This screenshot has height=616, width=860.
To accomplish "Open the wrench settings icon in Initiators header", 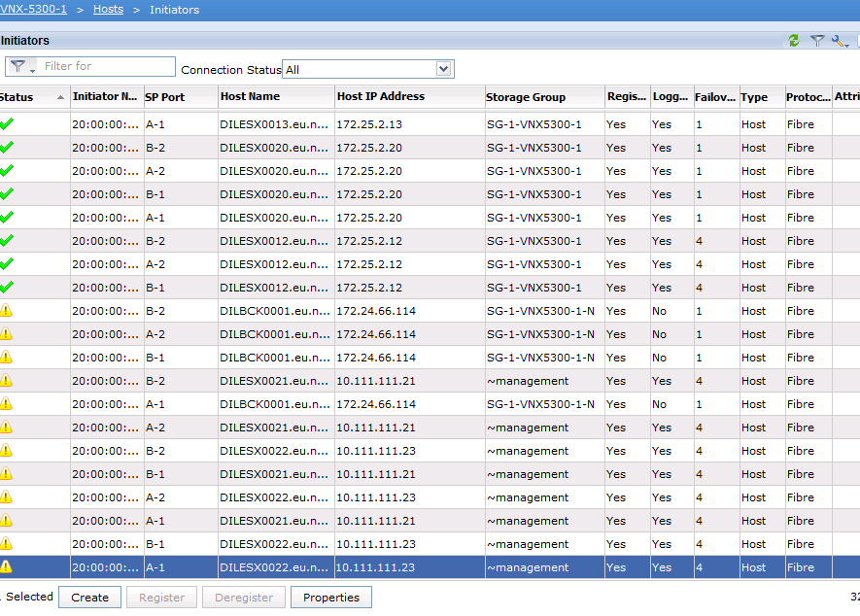I will point(840,41).
